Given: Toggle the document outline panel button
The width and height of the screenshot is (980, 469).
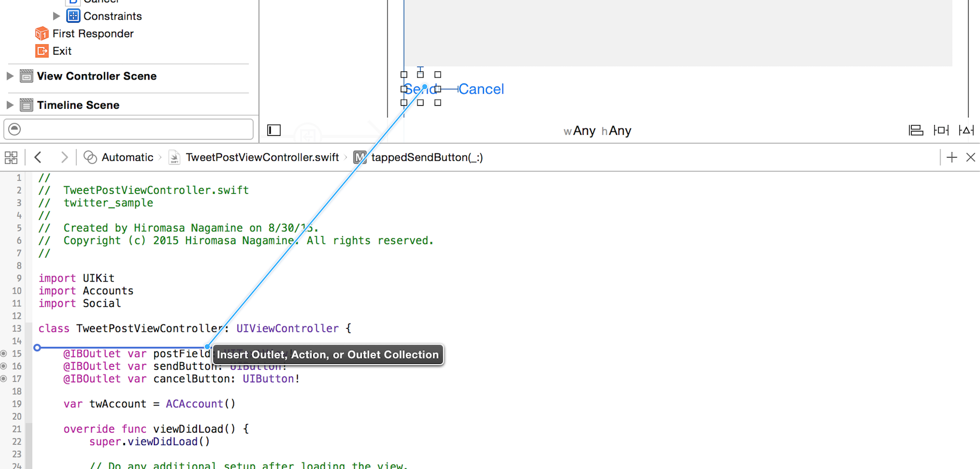Looking at the screenshot, I should pyautogui.click(x=274, y=130).
